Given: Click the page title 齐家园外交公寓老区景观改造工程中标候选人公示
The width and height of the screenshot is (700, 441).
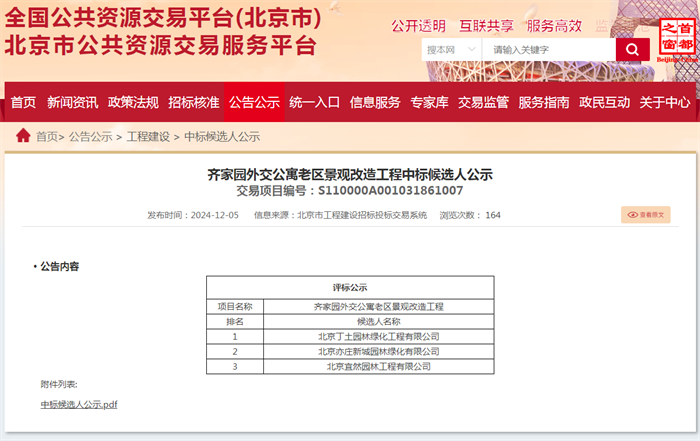Looking at the screenshot, I should [x=350, y=175].
